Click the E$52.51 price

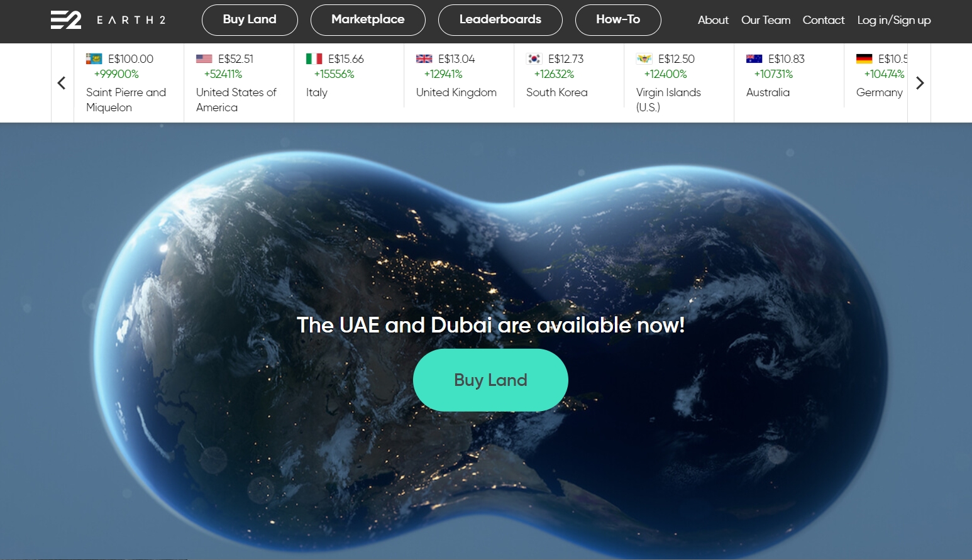pyautogui.click(x=236, y=59)
